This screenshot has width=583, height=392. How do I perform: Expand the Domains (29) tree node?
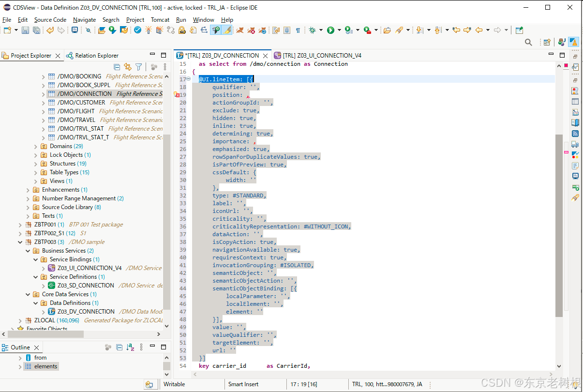tap(35, 146)
